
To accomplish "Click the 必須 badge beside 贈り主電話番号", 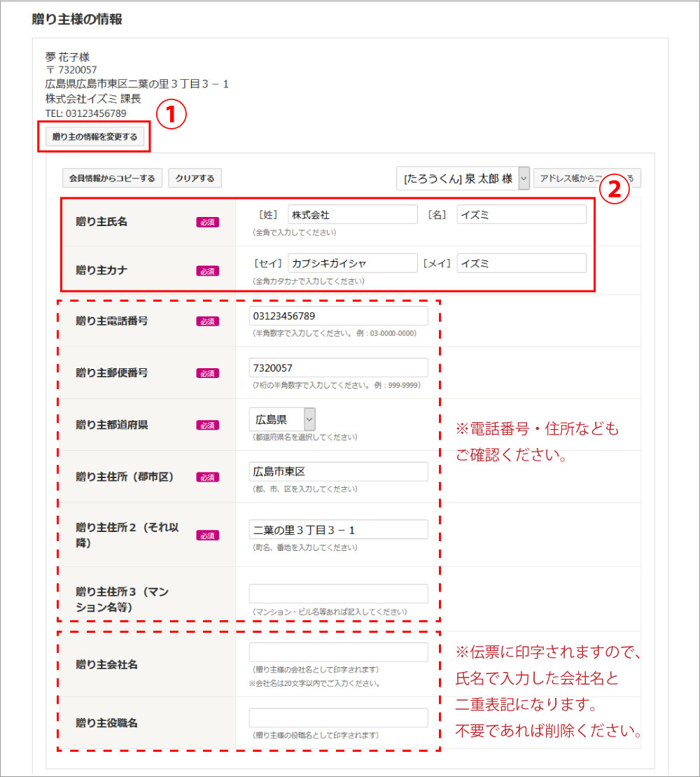I will pyautogui.click(x=207, y=321).
